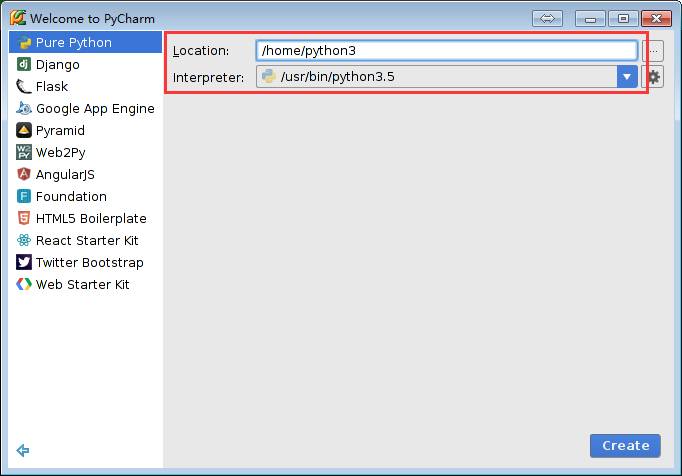This screenshot has height=476, width=682.
Task: Click the Google App Engine icon
Action: tap(24, 108)
